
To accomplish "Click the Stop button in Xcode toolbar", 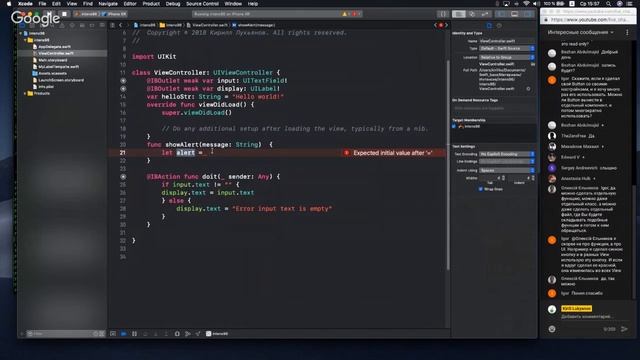I will coord(64,14).
